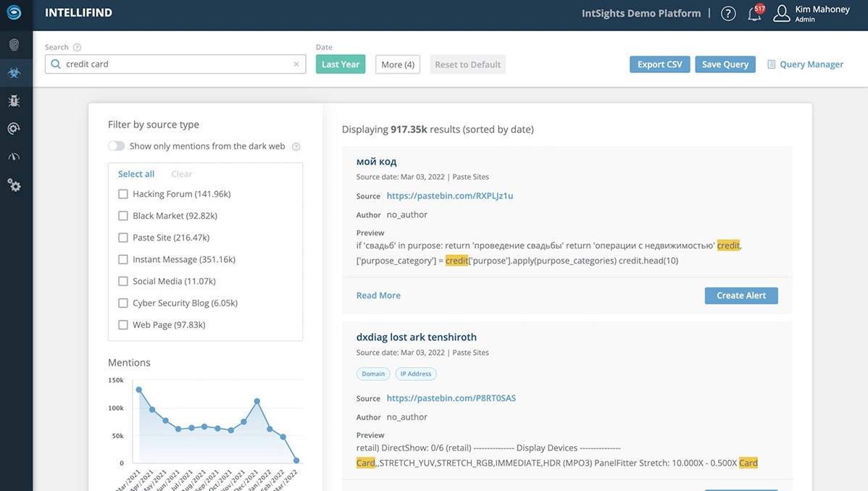Open the bug icon section in sidebar
The height and width of the screenshot is (491, 868).
point(14,101)
